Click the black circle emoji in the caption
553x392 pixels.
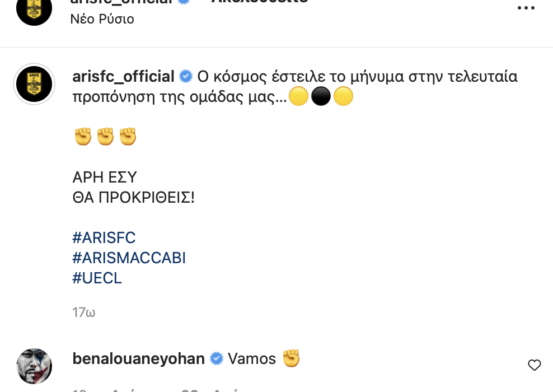point(321,97)
